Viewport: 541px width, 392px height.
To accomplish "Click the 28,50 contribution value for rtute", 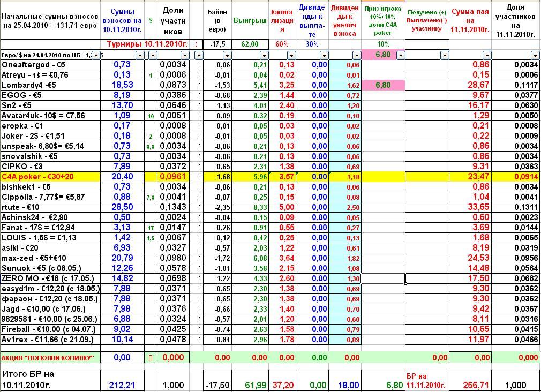I will (123, 207).
